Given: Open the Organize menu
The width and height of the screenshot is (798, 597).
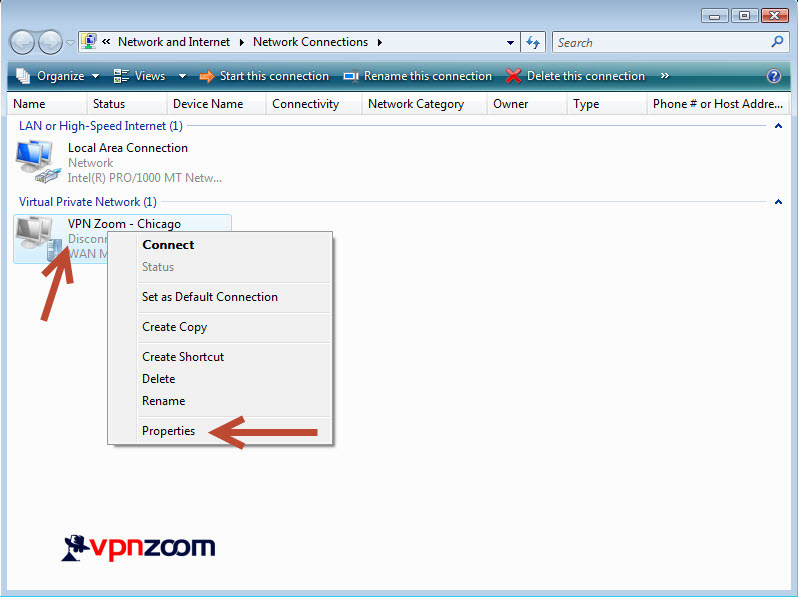Looking at the screenshot, I should click(58, 76).
